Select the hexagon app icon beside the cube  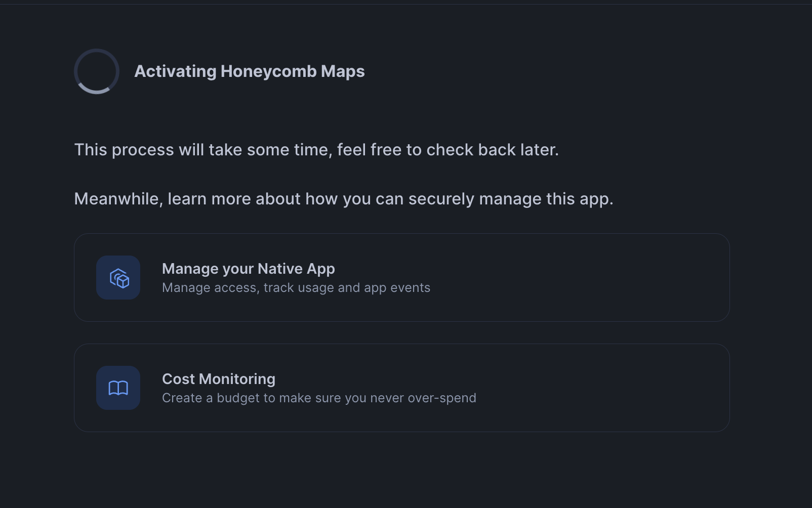(118, 277)
